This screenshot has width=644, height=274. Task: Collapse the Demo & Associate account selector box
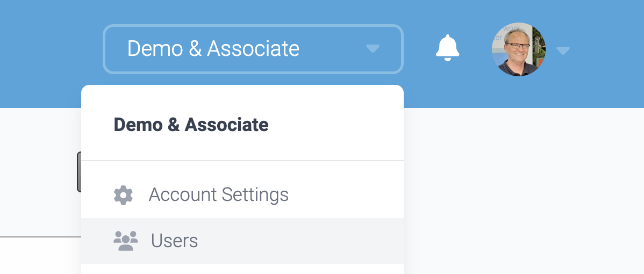click(x=253, y=49)
